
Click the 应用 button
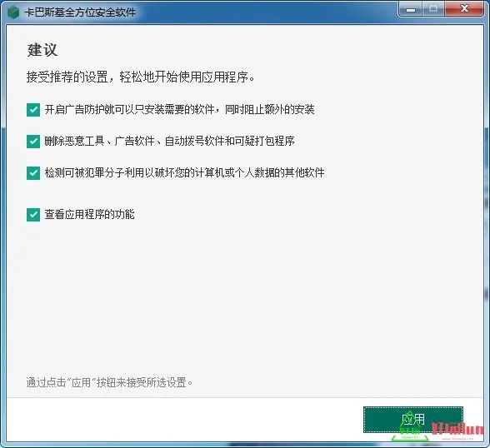pos(412,420)
